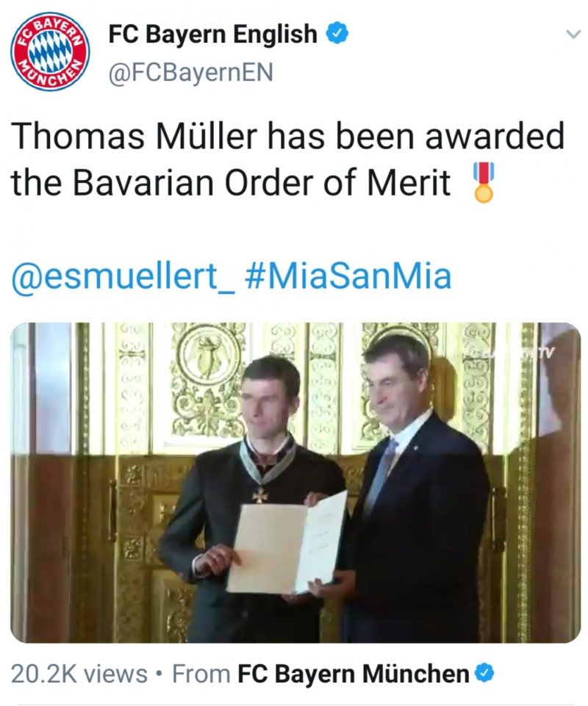The image size is (588, 706).
Task: Click the certificate held in the video
Action: pos(287,544)
